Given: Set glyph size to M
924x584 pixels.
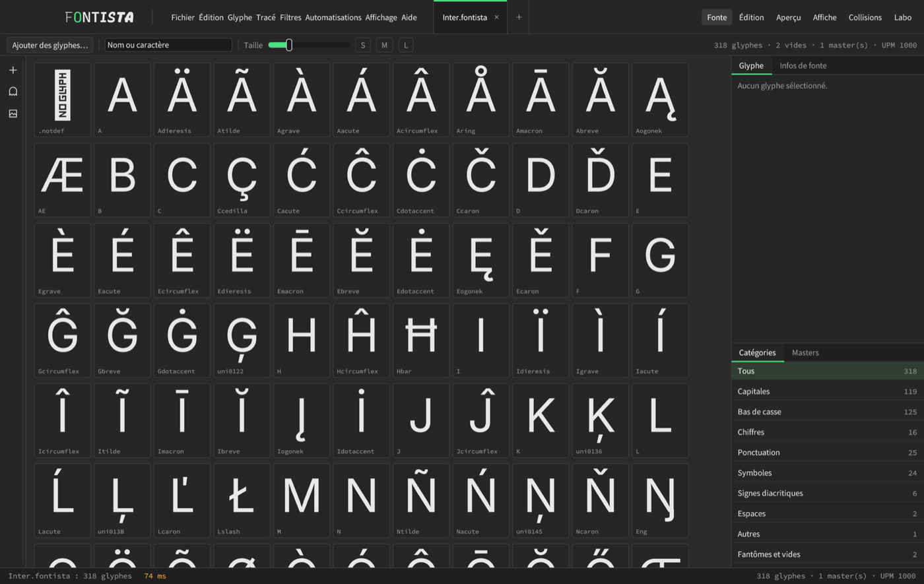Looking at the screenshot, I should [x=384, y=45].
